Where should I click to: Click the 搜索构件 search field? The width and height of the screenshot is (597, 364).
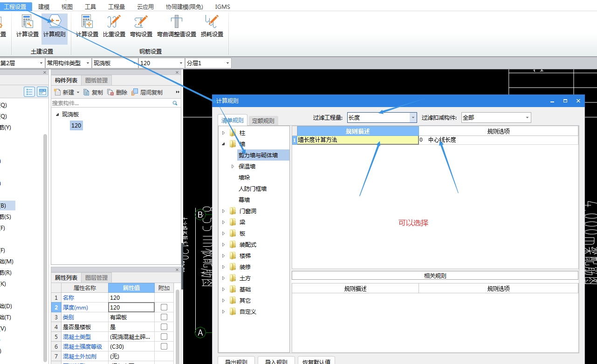(x=112, y=103)
